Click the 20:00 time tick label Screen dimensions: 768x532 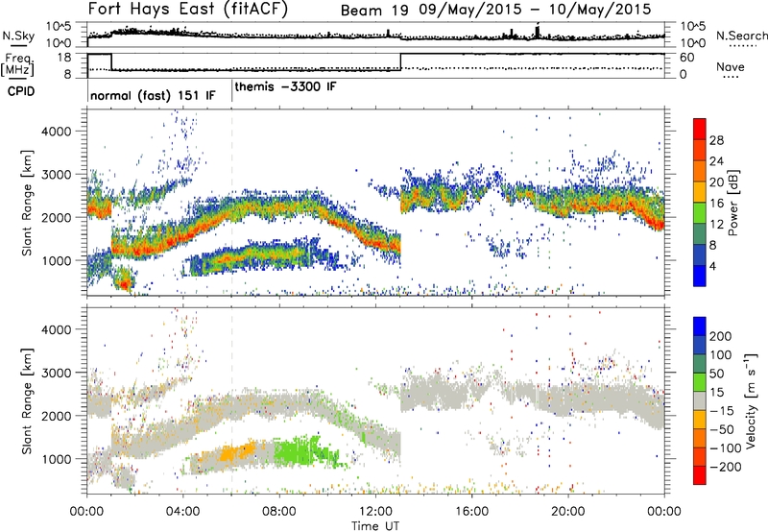pyautogui.click(x=568, y=512)
